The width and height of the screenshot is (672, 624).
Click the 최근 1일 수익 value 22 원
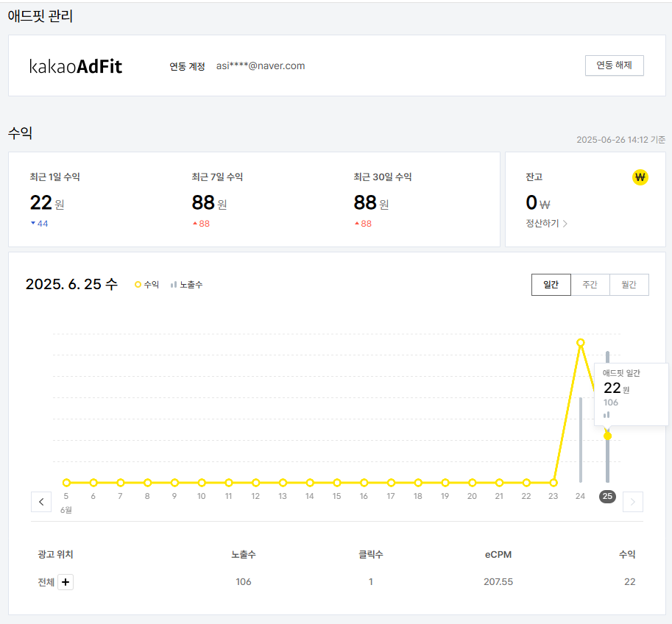46,202
